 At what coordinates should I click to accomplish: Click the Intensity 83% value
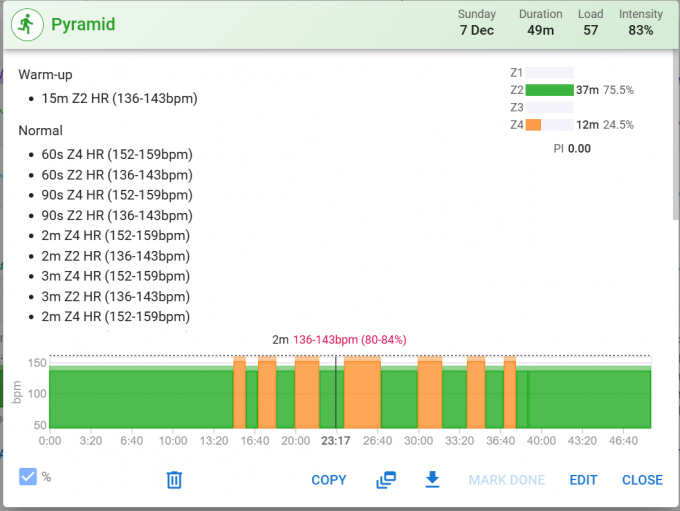[641, 30]
